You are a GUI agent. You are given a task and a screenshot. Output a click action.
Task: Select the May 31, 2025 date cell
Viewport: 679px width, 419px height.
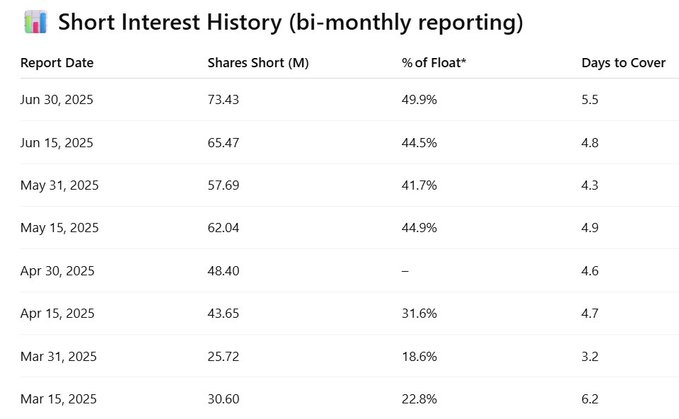click(59, 186)
